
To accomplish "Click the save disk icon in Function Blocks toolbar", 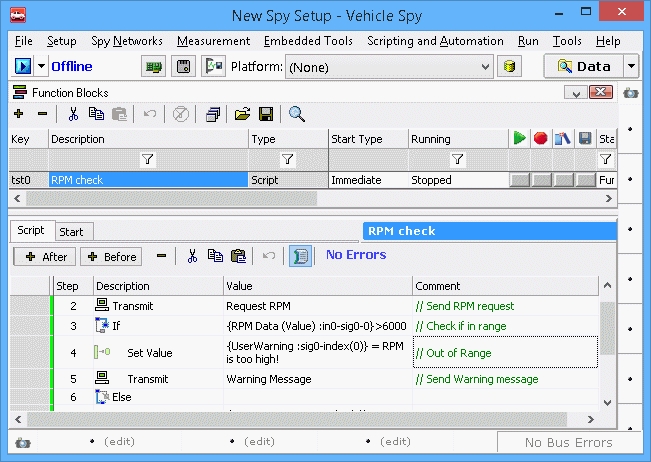I will click(x=266, y=114).
